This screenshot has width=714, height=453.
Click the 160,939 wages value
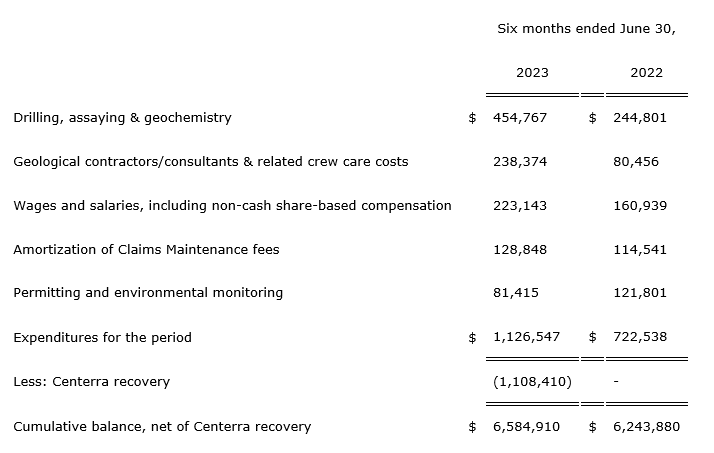click(x=640, y=205)
